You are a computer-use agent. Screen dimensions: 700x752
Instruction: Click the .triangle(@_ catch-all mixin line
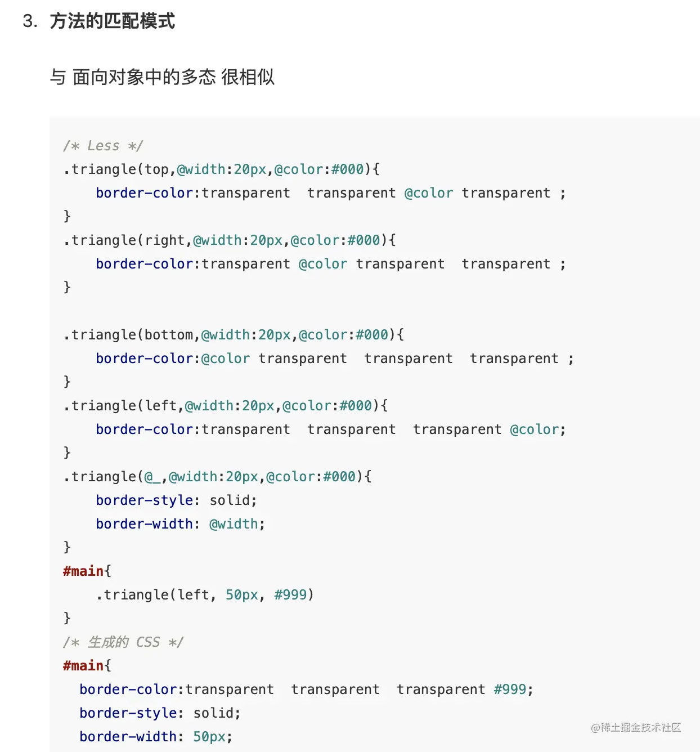coord(218,477)
